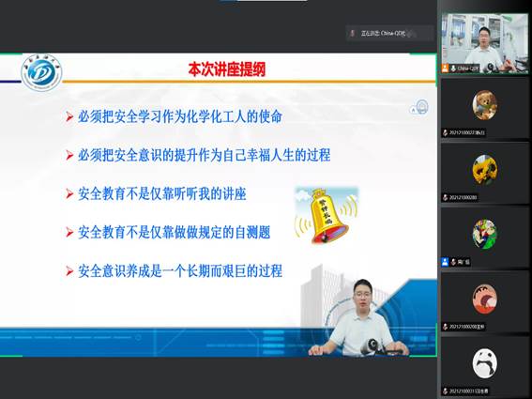
Task: Click the muted mic under red mouth avatar
Action: tap(445, 327)
